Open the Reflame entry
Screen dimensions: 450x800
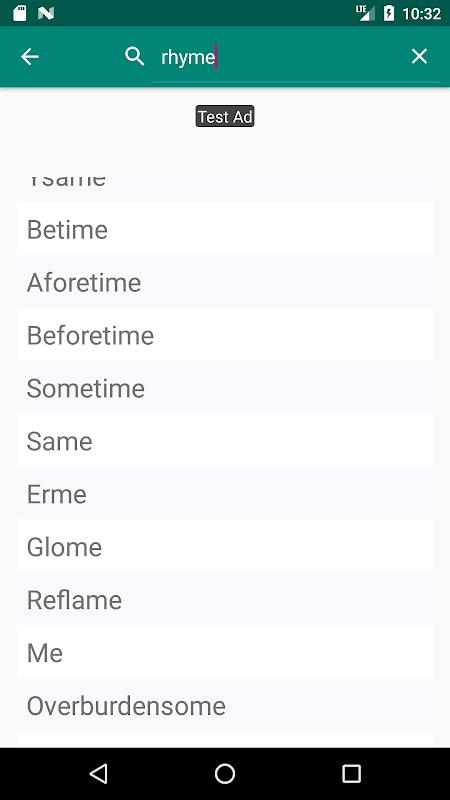point(225,599)
